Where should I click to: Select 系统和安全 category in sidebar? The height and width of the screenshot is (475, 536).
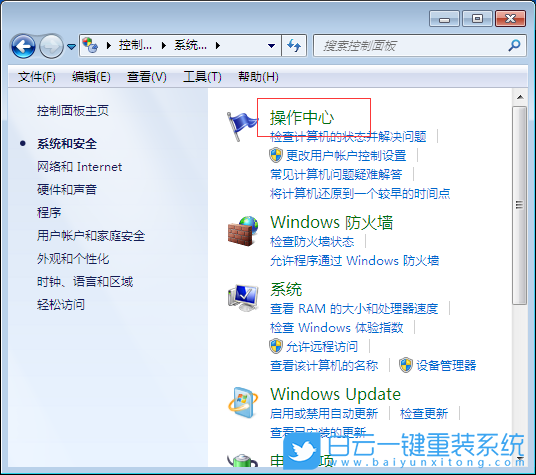[67, 144]
